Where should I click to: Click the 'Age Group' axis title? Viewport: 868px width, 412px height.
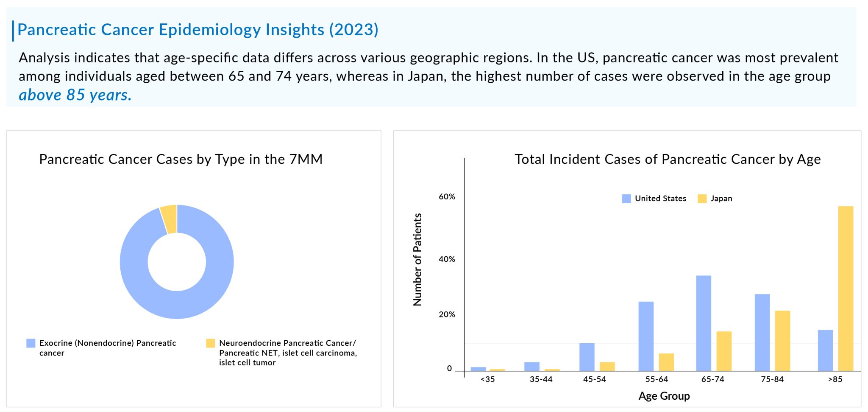(x=664, y=396)
